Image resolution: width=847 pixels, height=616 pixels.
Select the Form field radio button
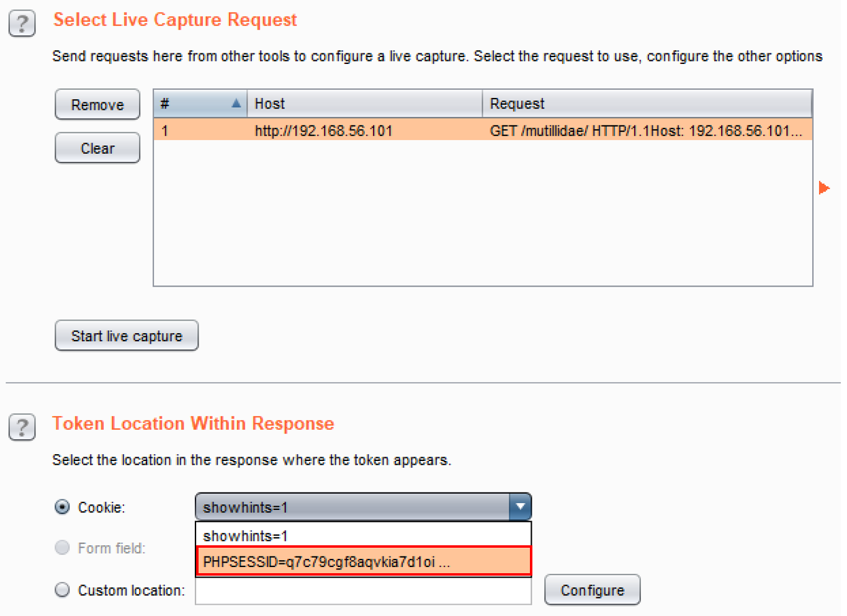click(62, 548)
